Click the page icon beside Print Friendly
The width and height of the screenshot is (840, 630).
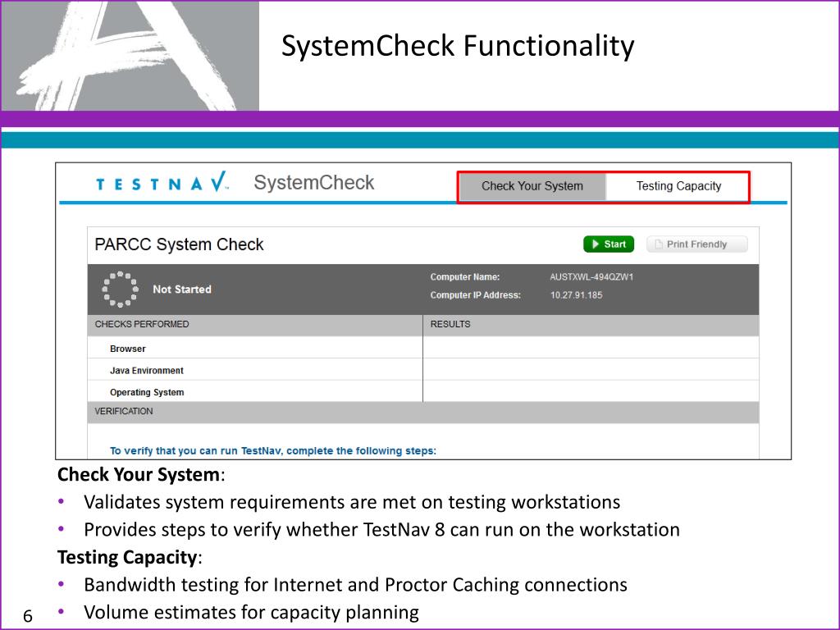(659, 244)
